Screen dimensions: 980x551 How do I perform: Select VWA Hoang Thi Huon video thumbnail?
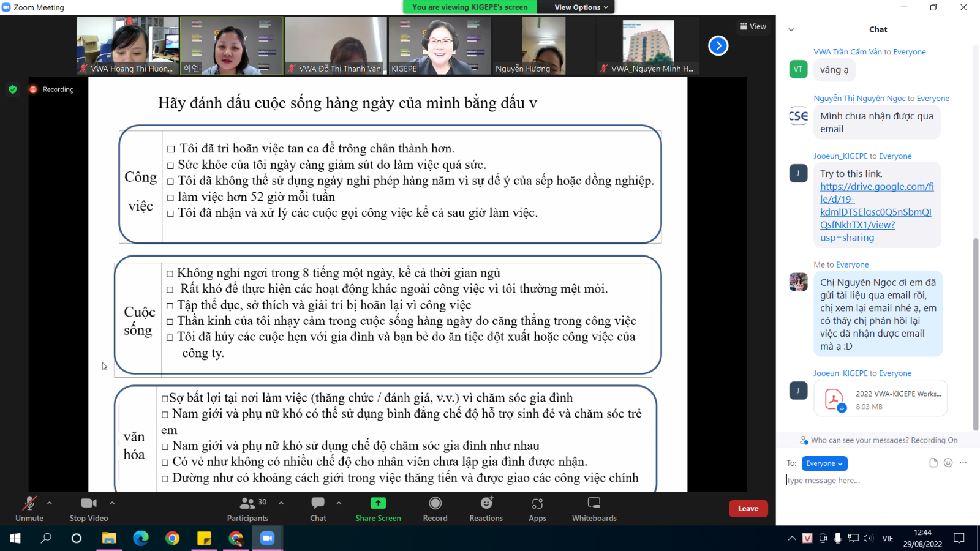(127, 46)
